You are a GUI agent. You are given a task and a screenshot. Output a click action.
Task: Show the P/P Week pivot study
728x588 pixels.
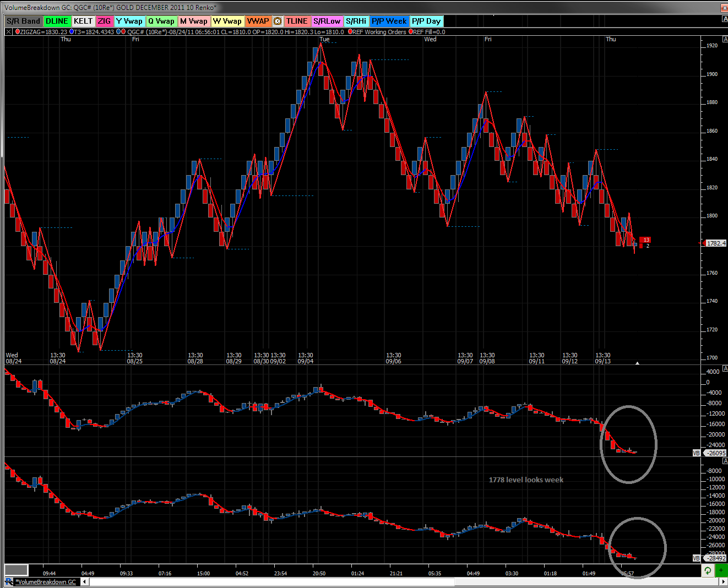[389, 21]
